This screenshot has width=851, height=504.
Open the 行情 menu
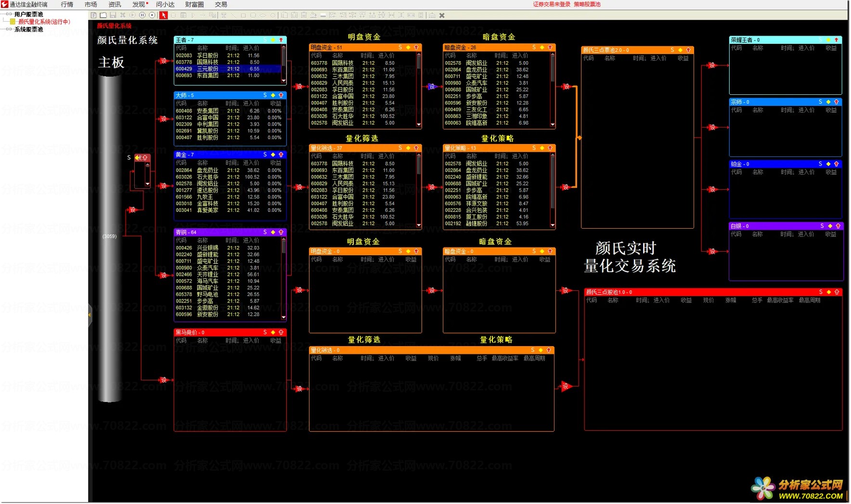tap(67, 4)
